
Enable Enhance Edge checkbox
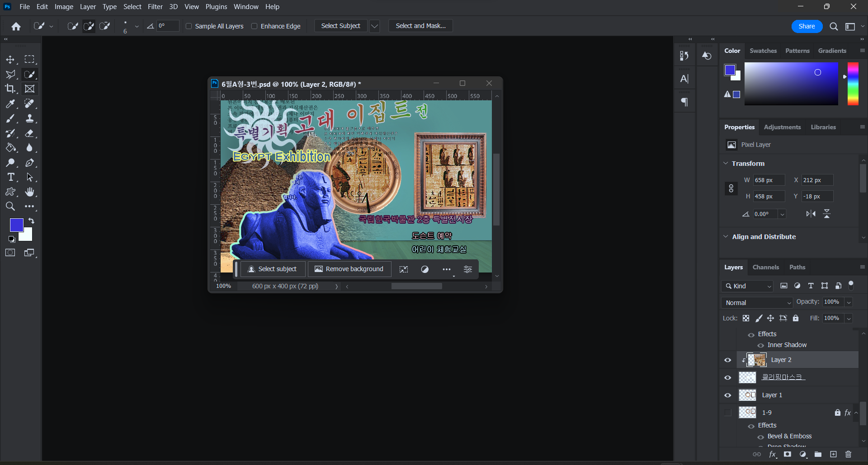tap(255, 26)
